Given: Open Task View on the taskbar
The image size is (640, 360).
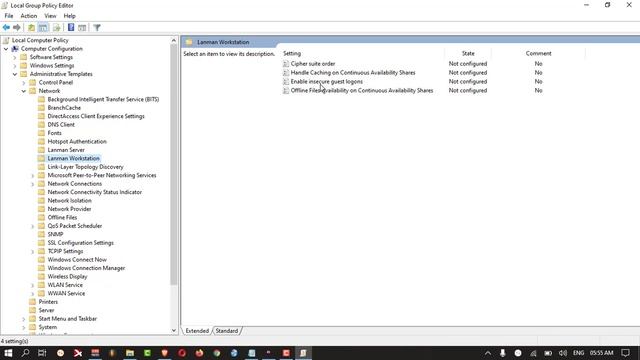Looking at the screenshot, I should [x=42, y=353].
